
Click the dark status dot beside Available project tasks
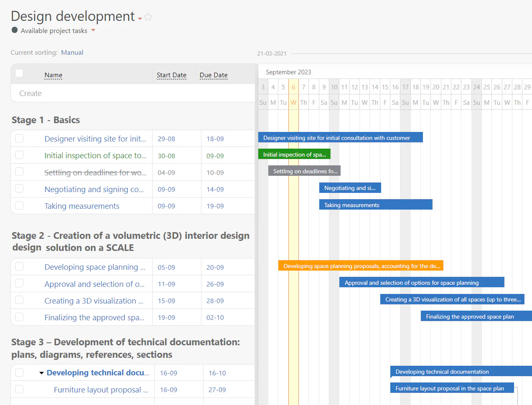point(15,30)
